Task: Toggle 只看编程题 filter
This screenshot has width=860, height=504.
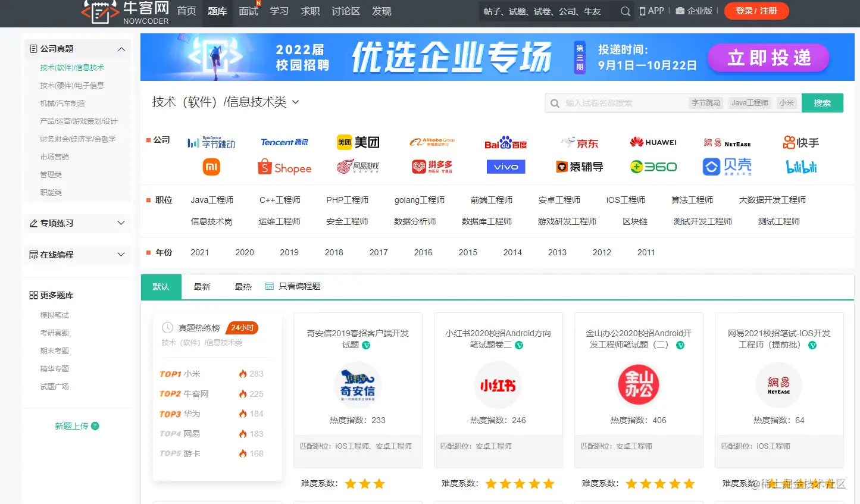Action: [x=293, y=286]
